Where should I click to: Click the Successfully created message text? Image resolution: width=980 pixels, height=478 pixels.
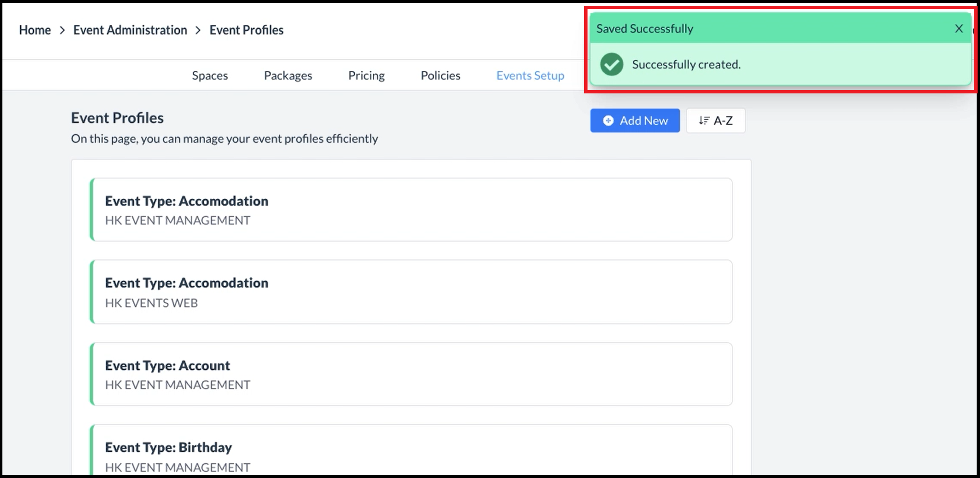click(686, 65)
